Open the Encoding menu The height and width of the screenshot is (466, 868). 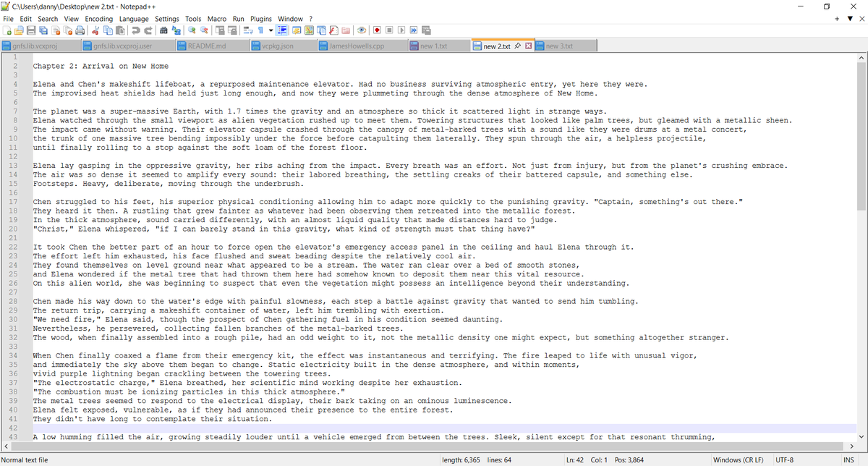coord(99,18)
